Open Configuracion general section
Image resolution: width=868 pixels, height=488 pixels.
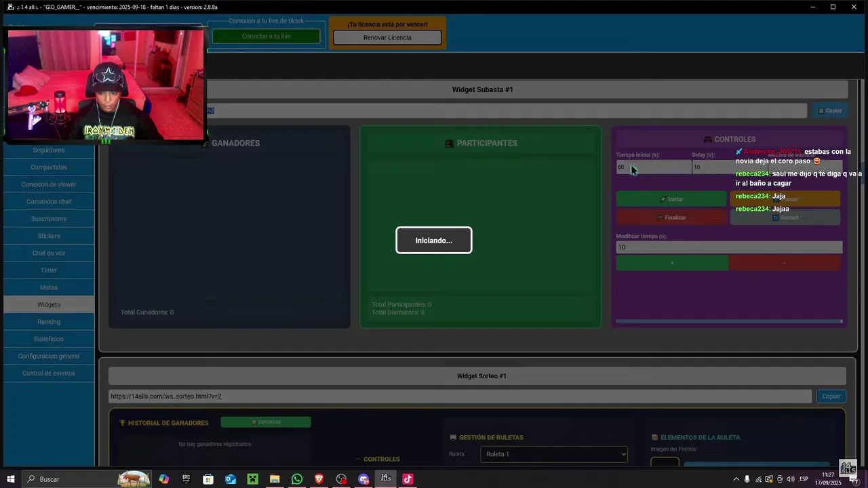pos(49,356)
